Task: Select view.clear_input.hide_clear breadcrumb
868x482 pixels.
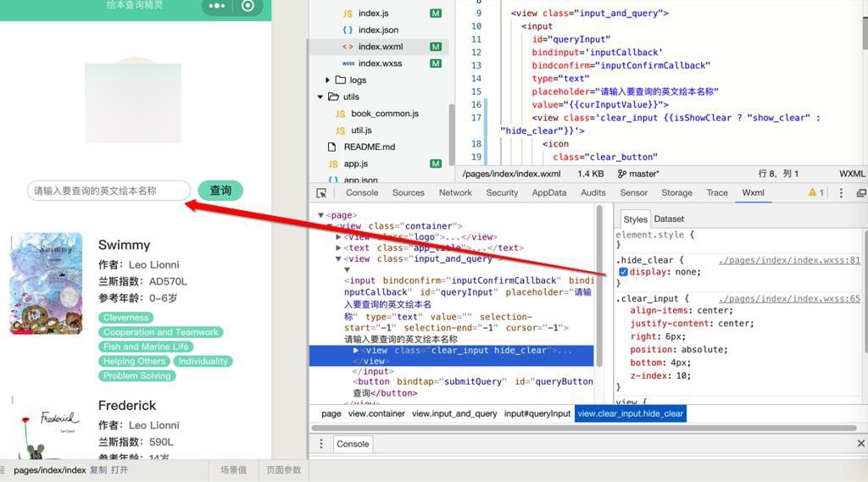Action: (x=631, y=413)
